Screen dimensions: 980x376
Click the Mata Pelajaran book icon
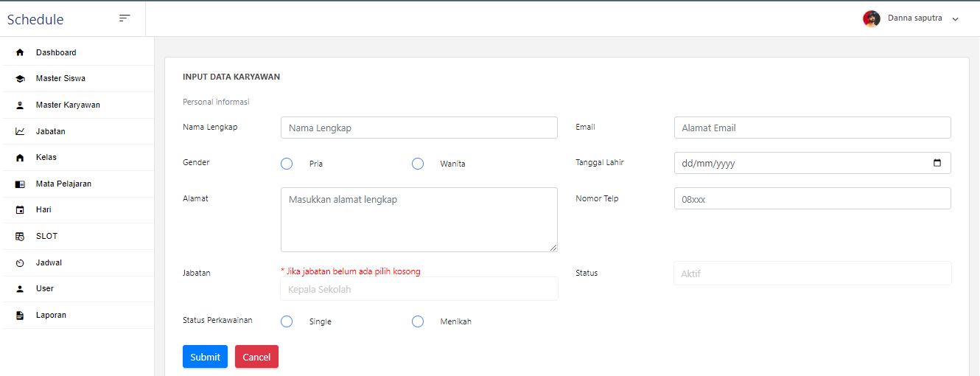click(20, 184)
